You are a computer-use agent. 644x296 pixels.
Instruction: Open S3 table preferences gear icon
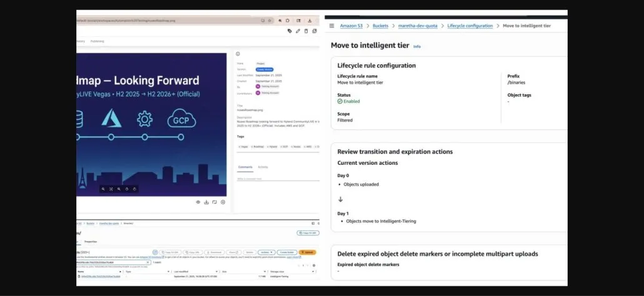click(314, 265)
